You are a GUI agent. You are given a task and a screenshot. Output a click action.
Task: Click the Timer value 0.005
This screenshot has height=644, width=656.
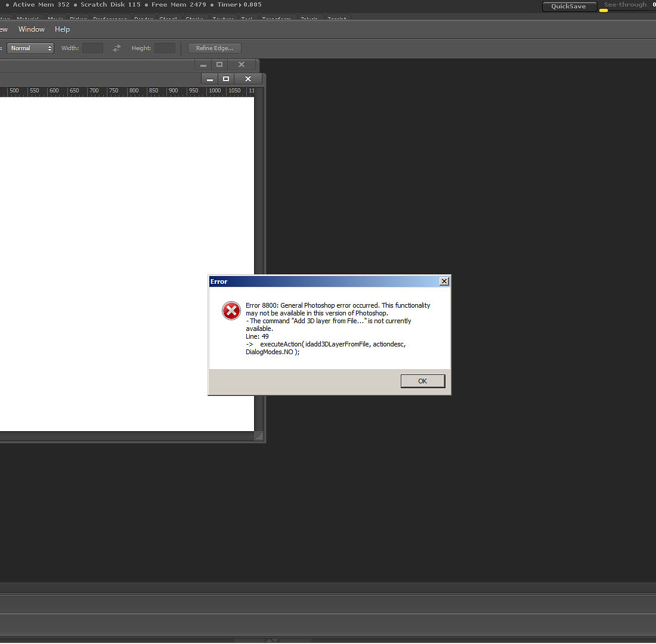pyautogui.click(x=253, y=5)
